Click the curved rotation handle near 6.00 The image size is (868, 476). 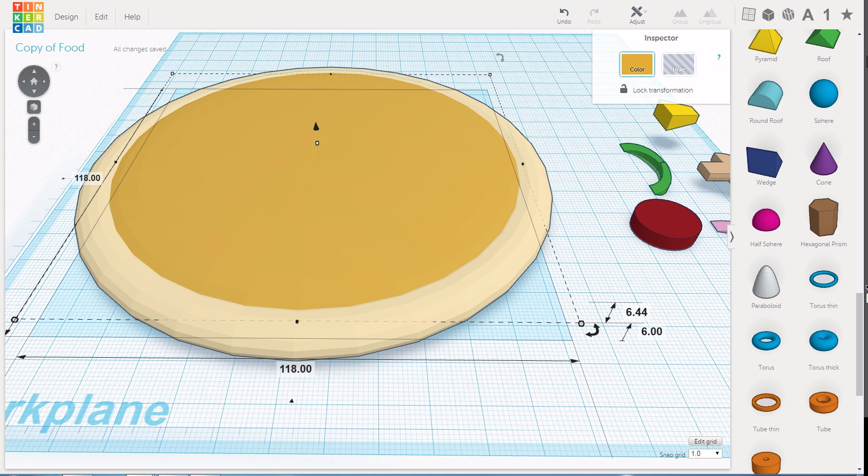(x=593, y=331)
